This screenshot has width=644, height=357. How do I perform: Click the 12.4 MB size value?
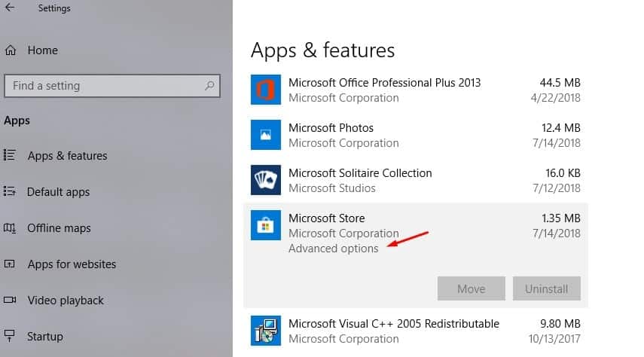(560, 128)
